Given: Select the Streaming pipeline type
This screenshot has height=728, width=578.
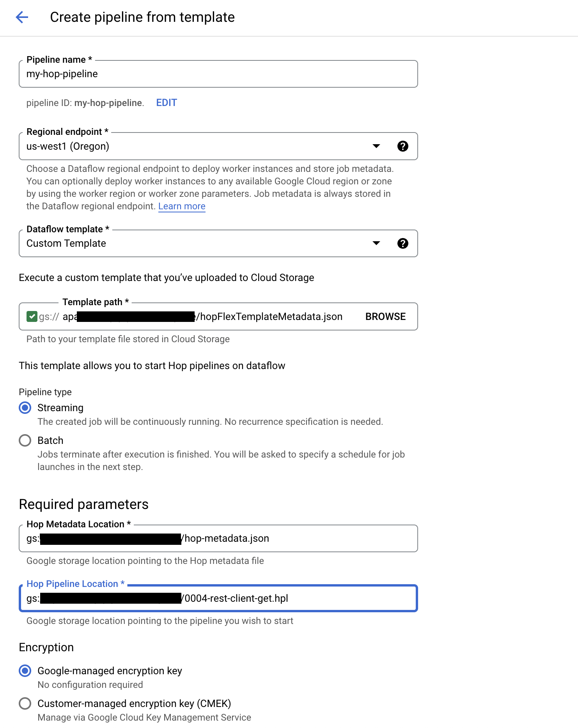Looking at the screenshot, I should (x=25, y=408).
